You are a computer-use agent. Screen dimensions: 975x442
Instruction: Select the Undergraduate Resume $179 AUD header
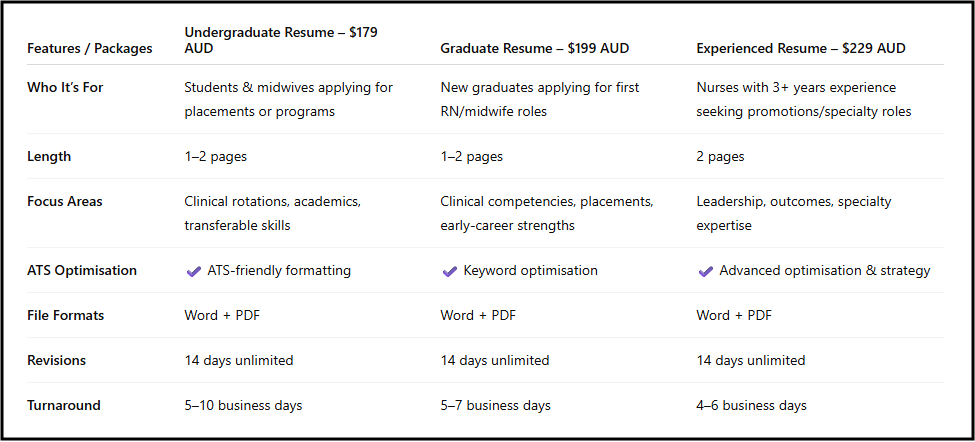click(x=280, y=41)
